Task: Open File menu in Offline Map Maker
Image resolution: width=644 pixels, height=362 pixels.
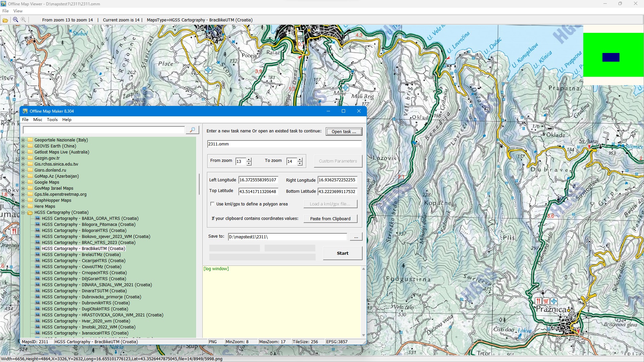Action: 25,120
